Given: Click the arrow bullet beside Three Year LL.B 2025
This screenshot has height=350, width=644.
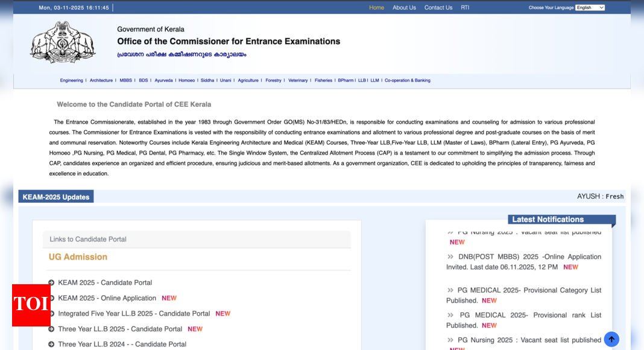Looking at the screenshot, I should [51, 329].
